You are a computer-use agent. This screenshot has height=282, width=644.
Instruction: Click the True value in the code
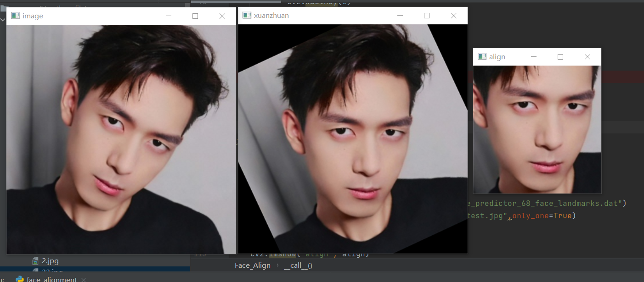coord(563,216)
